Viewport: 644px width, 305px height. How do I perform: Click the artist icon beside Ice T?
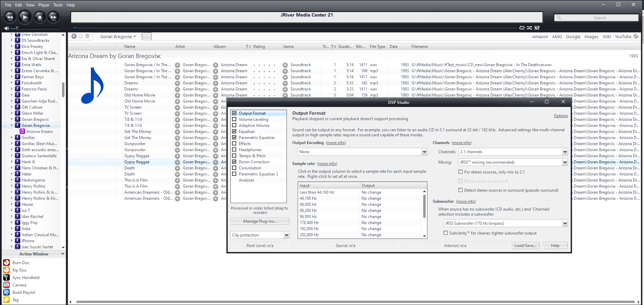click(x=18, y=210)
